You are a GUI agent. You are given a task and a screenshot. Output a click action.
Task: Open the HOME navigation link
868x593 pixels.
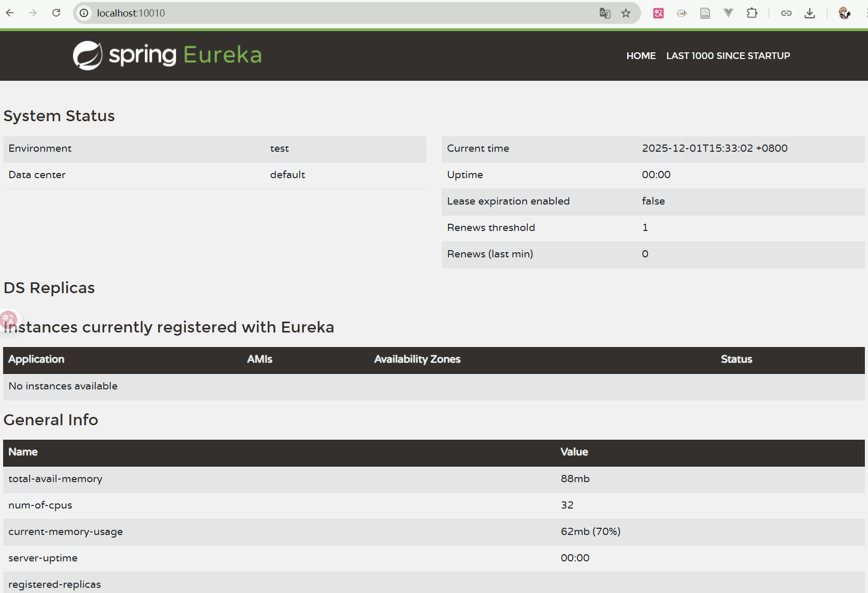pos(641,55)
